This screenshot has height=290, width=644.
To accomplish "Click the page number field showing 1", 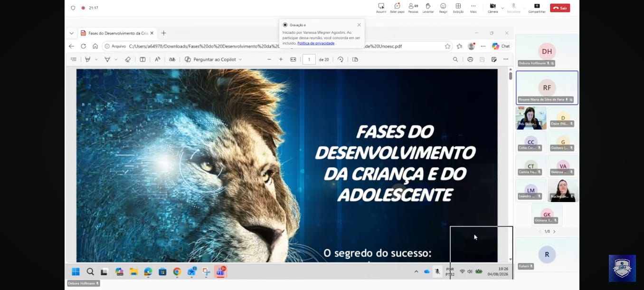I will (x=309, y=59).
